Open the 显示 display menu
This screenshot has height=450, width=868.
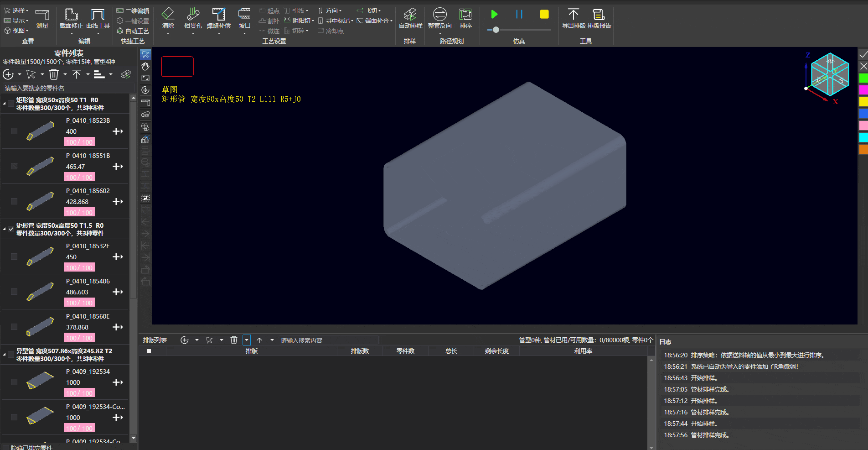tap(16, 21)
